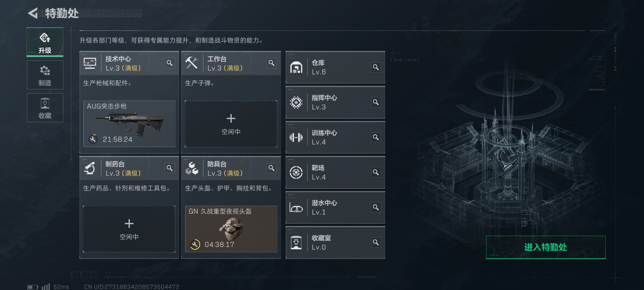The height and width of the screenshot is (290, 644).
Task: Open details magnifier for 仓库
Action: pyautogui.click(x=376, y=67)
